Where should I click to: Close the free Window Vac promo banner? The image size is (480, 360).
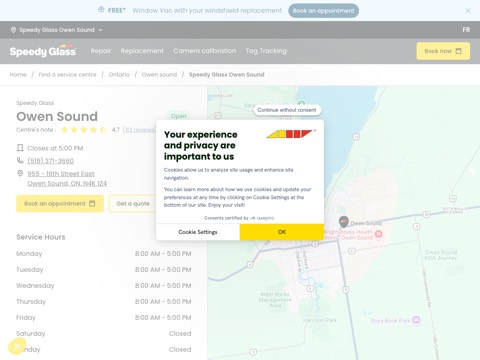coord(468,11)
